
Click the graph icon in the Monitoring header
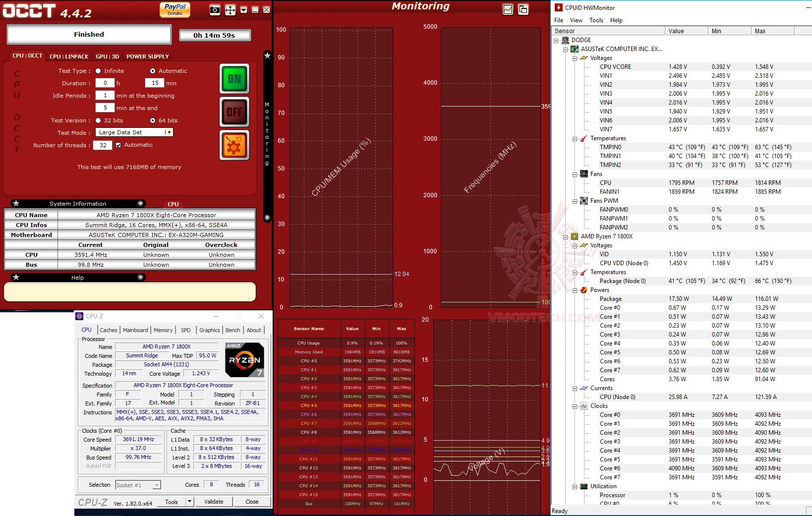[508, 9]
